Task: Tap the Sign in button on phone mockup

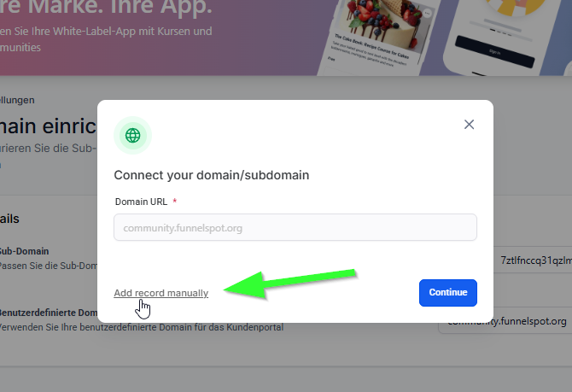Action: point(494,52)
